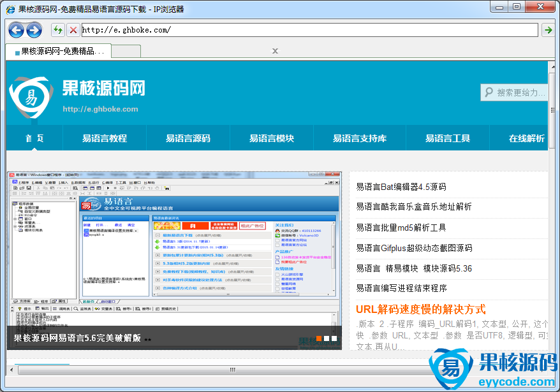Open the 易语言工具 nav menu

click(448, 138)
